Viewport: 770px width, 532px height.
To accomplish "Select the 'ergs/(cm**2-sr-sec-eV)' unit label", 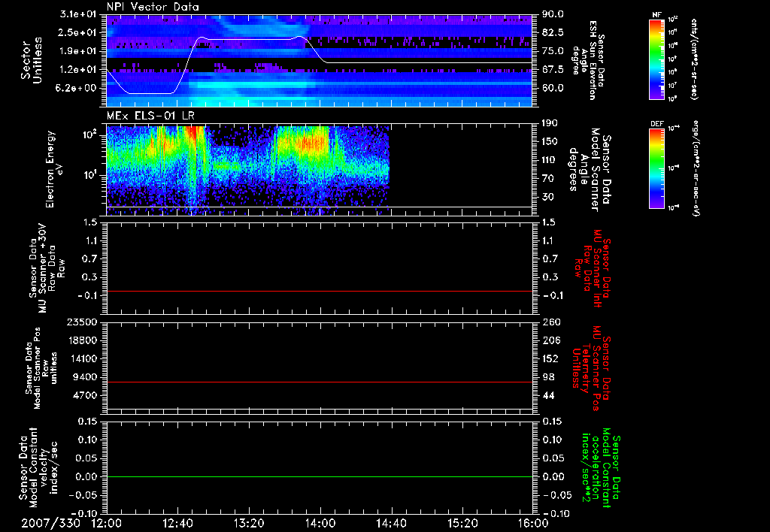I will 696,168.
